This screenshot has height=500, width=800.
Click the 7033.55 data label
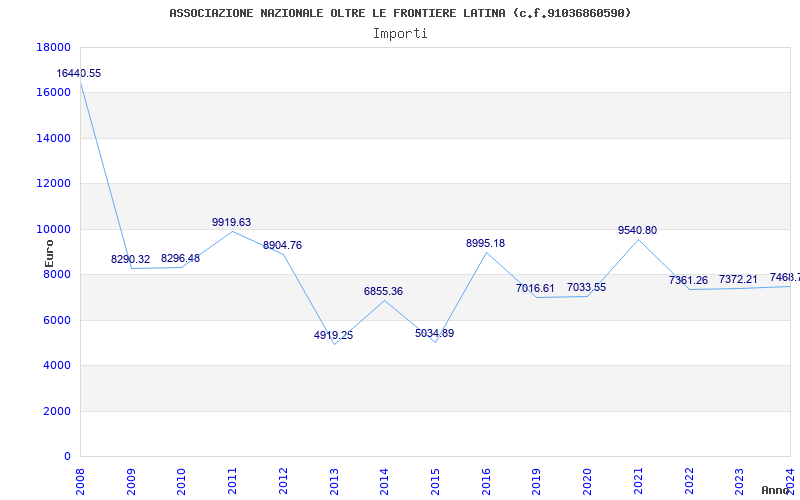point(586,287)
